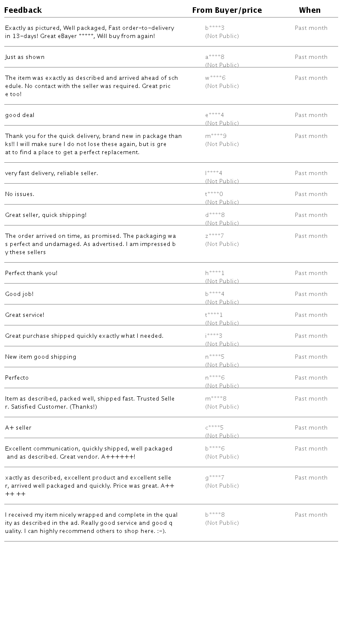Click "Great seller, quick shipping!" comment
This screenshot has height=644, width=342.
(x=46, y=215)
